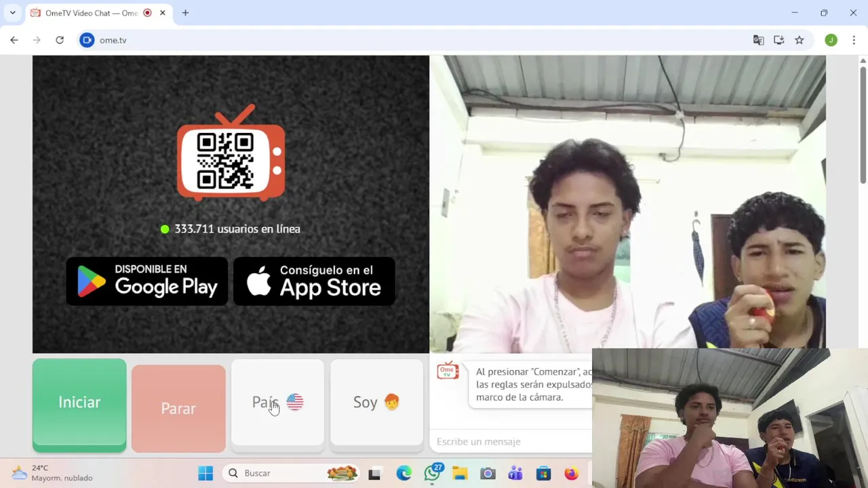The width and height of the screenshot is (868, 488).
Task: Click the browser back arrow
Action: 14,40
